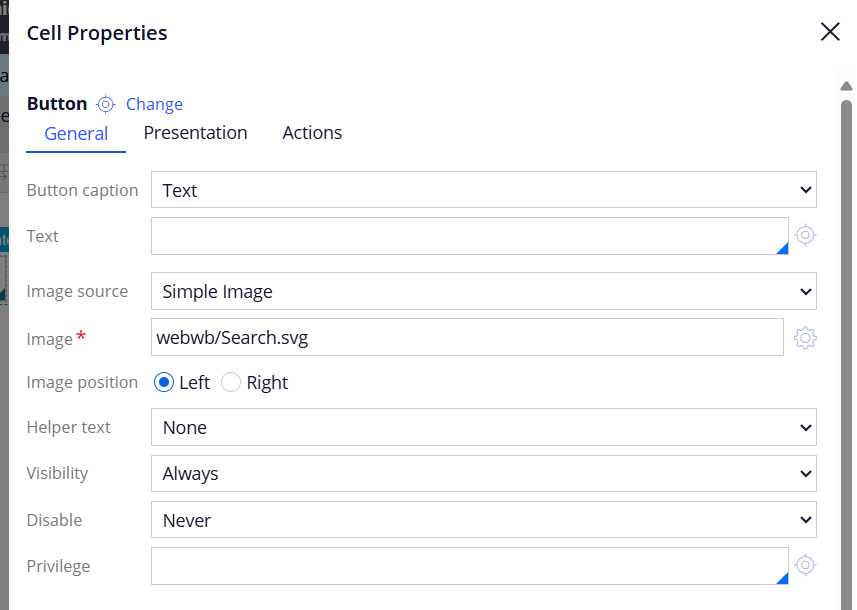
Task: Click the blue corner expander in Text field
Action: pyautogui.click(x=782, y=249)
